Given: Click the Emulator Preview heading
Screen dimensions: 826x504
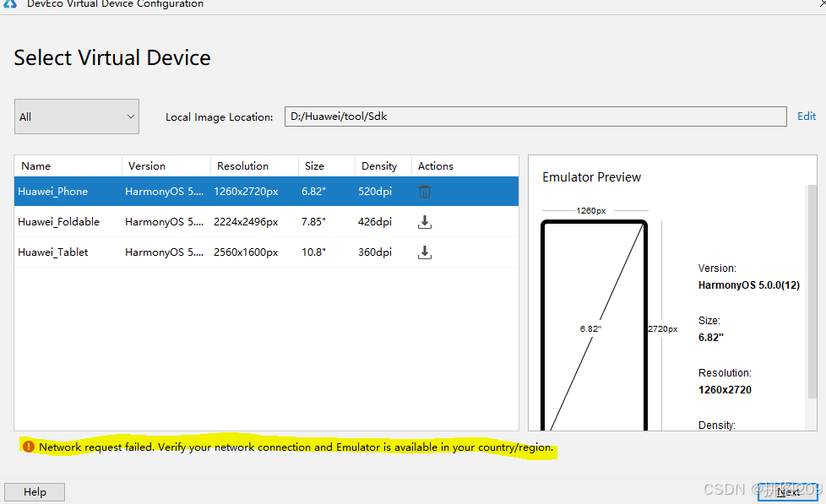Looking at the screenshot, I should (x=591, y=177).
